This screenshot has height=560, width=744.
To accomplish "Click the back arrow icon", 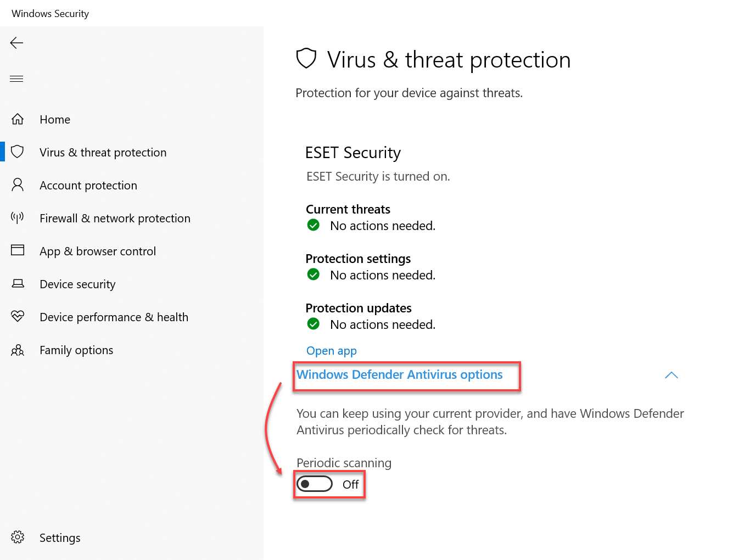I will 17,43.
